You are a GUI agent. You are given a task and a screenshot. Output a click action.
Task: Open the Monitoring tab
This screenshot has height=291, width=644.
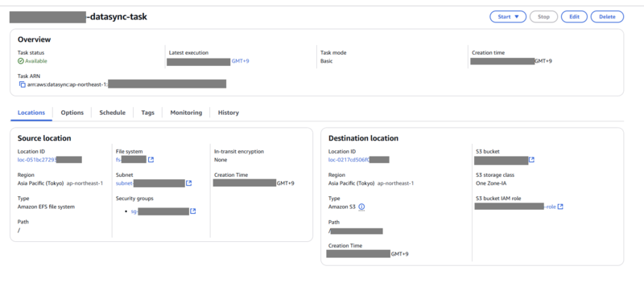186,113
